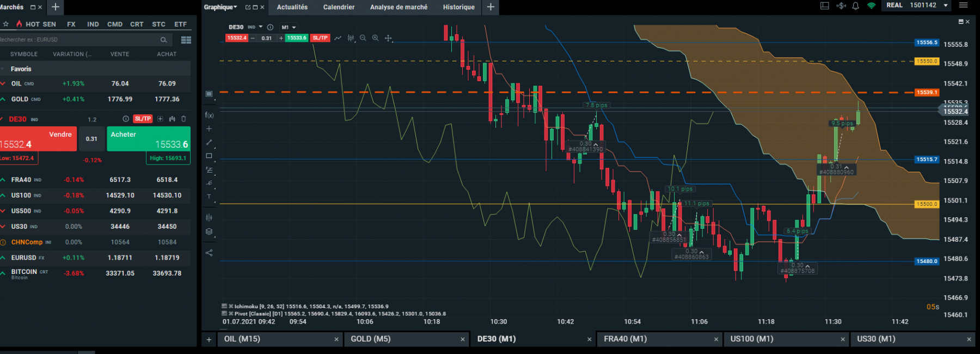Open the M1 timeframe dropdown
Image resolution: width=980 pixels, height=354 pixels.
pos(289,27)
